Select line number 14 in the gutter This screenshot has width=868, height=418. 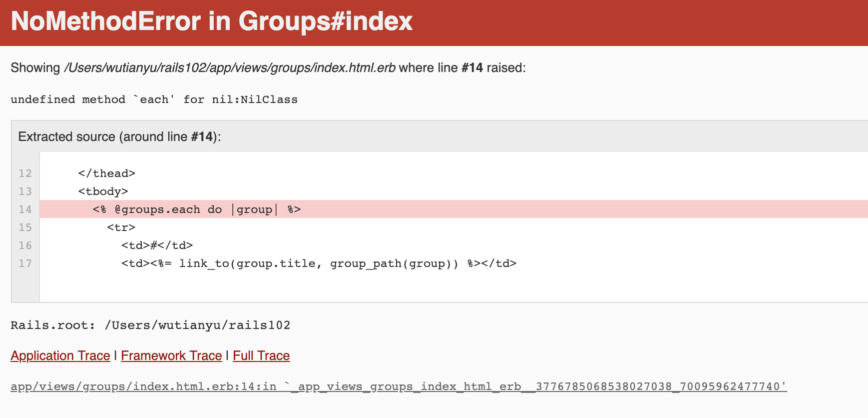pyautogui.click(x=25, y=209)
